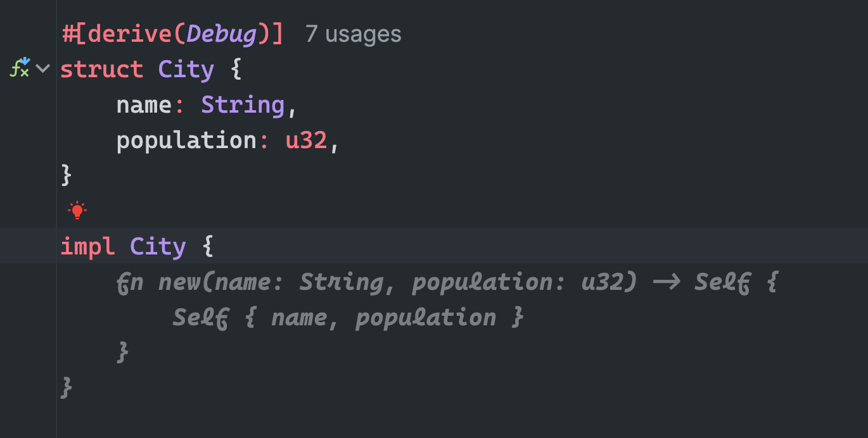Viewport: 868px width, 438px height.
Task: Collapse the struct City fold chevron
Action: pyautogui.click(x=42, y=68)
